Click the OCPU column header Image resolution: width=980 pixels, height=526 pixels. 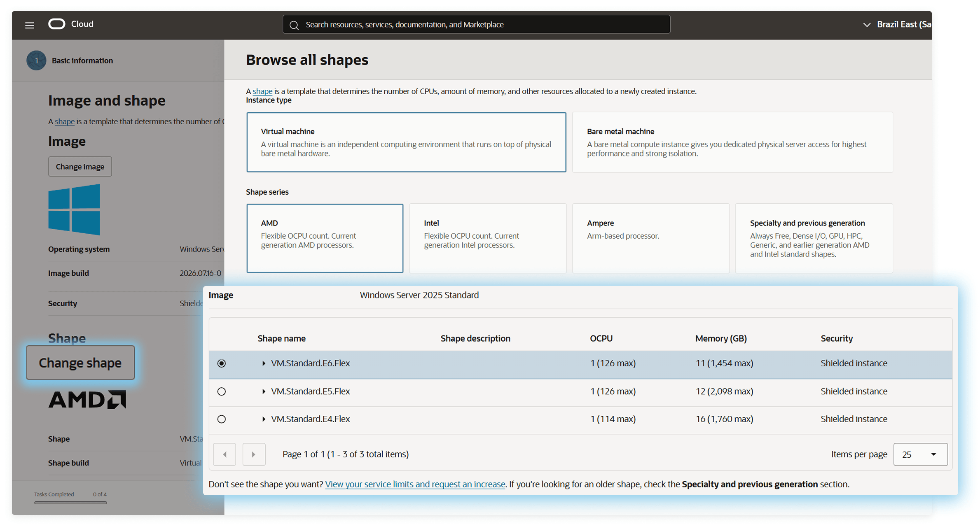click(601, 338)
